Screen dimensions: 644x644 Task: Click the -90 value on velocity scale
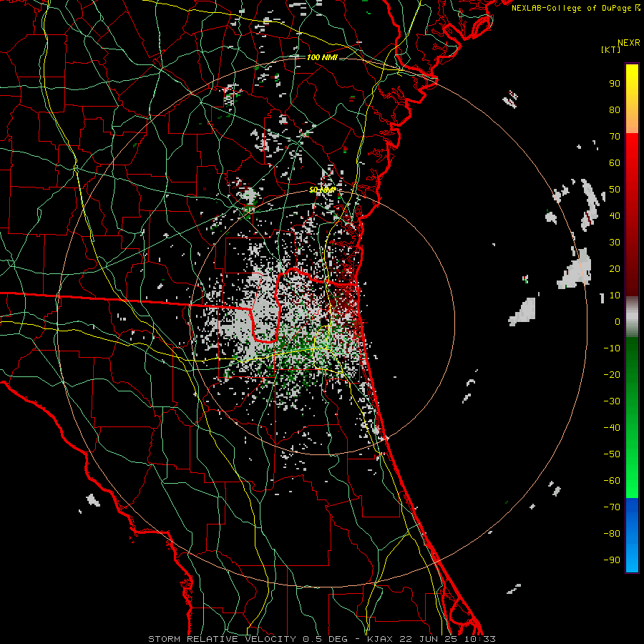pyautogui.click(x=612, y=560)
